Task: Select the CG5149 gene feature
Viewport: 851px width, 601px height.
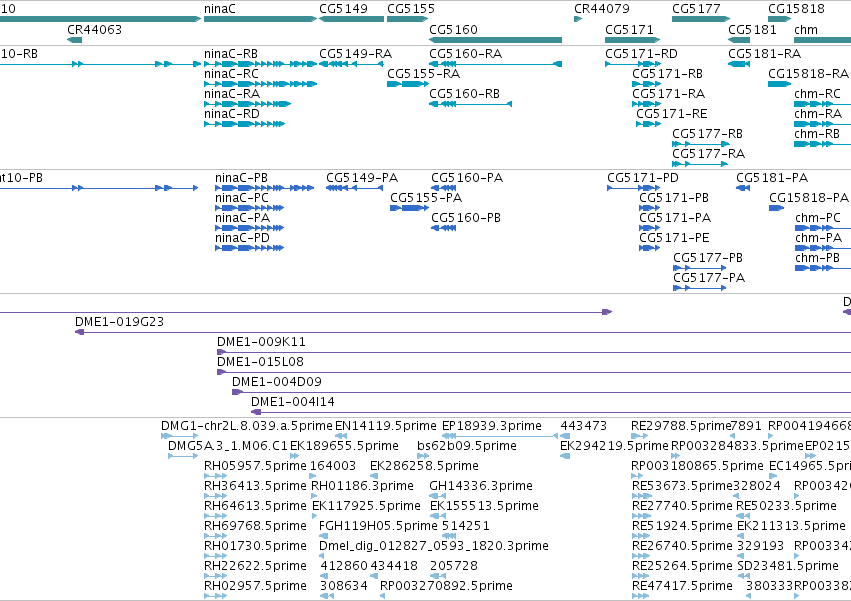Action: (352, 19)
